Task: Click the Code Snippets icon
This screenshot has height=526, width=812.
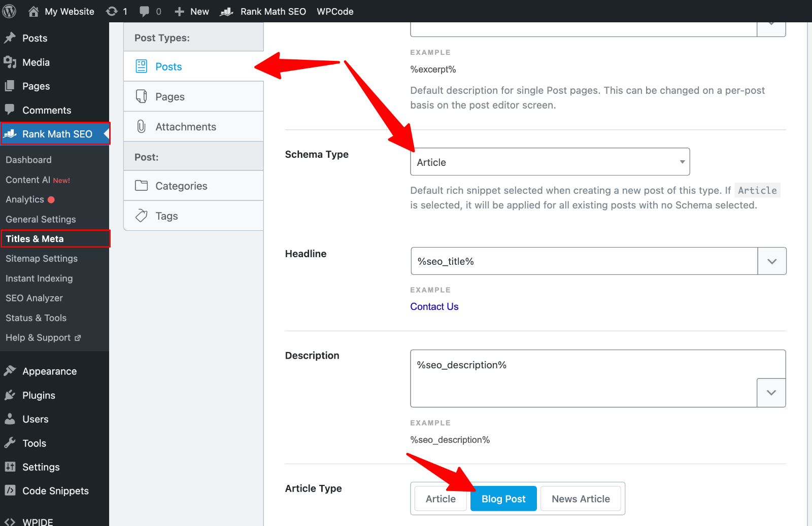Action: pyautogui.click(x=10, y=490)
